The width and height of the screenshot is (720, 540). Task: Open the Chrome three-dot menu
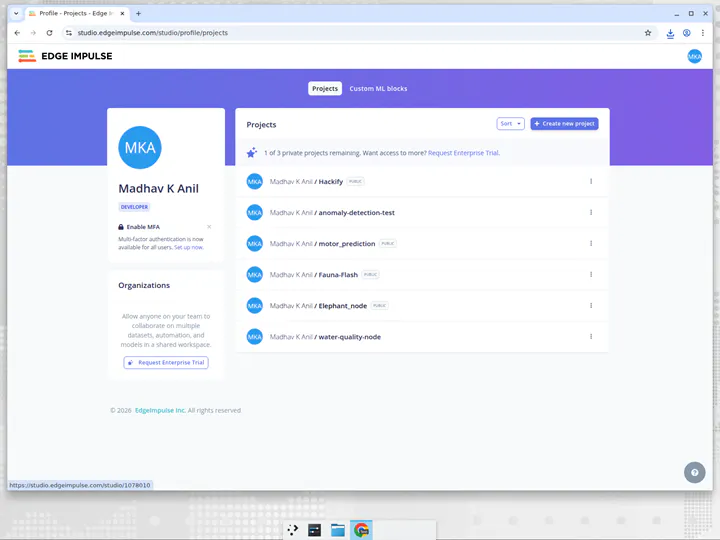[703, 33]
